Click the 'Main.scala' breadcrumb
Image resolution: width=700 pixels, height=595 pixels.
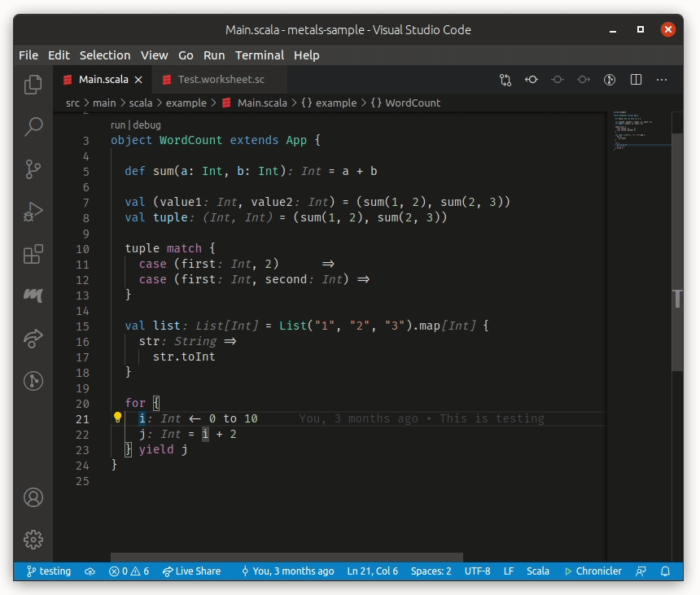(256, 103)
